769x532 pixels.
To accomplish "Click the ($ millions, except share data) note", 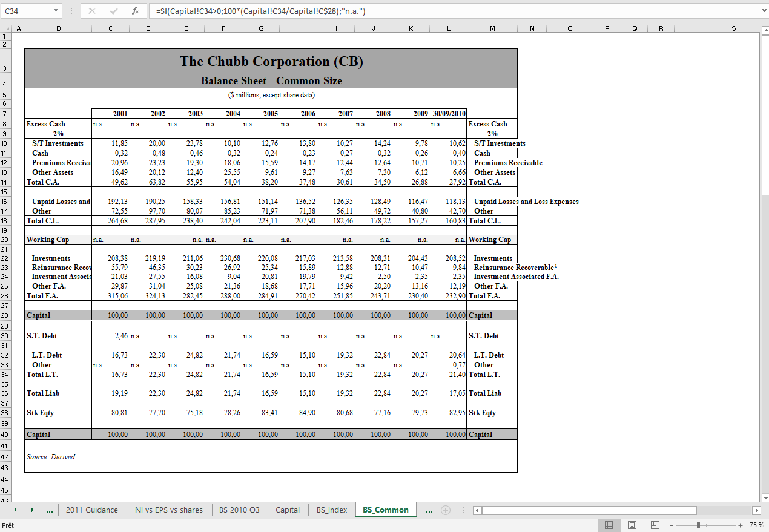I will click(x=271, y=95).
